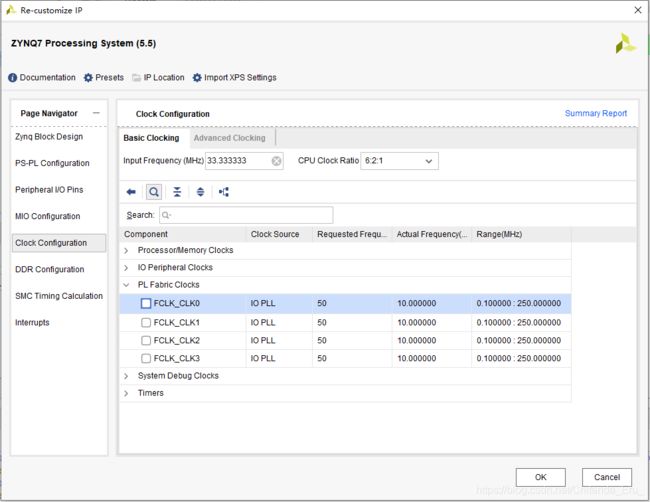Click the hierarchy tree view toolbar icon
This screenshot has width=650, height=502.
(224, 192)
